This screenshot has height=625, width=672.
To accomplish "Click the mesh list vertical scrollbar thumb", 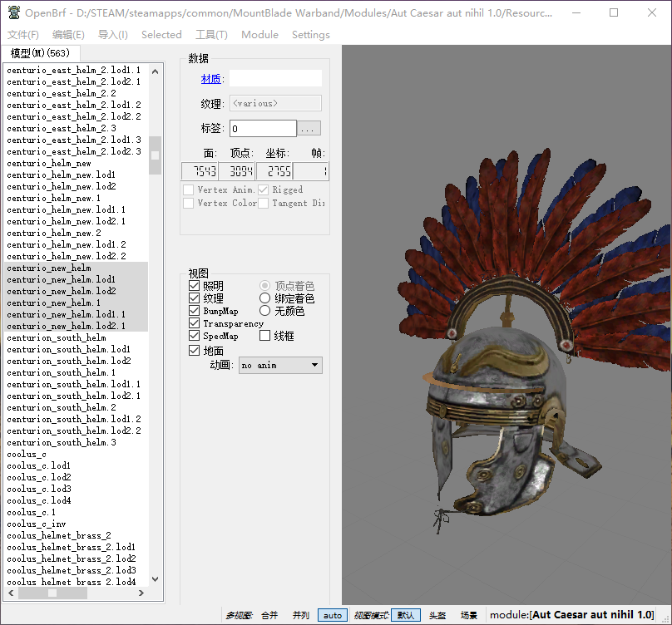I will point(156,155).
